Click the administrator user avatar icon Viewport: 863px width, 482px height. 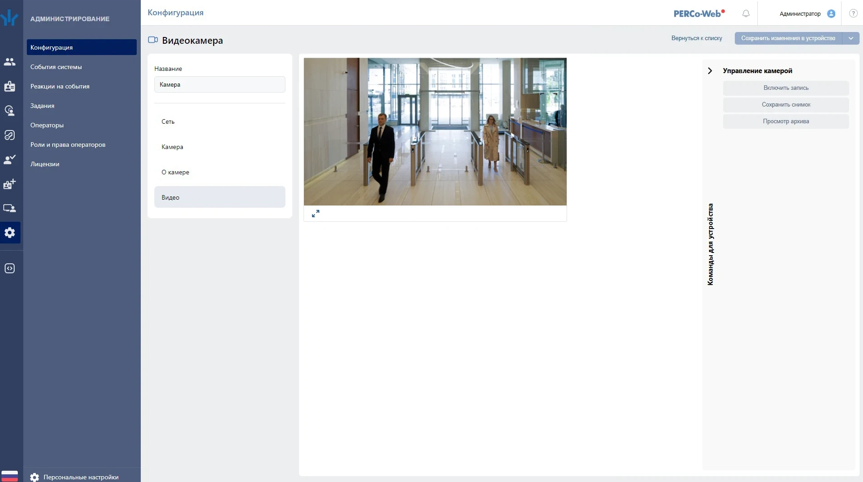tap(831, 13)
